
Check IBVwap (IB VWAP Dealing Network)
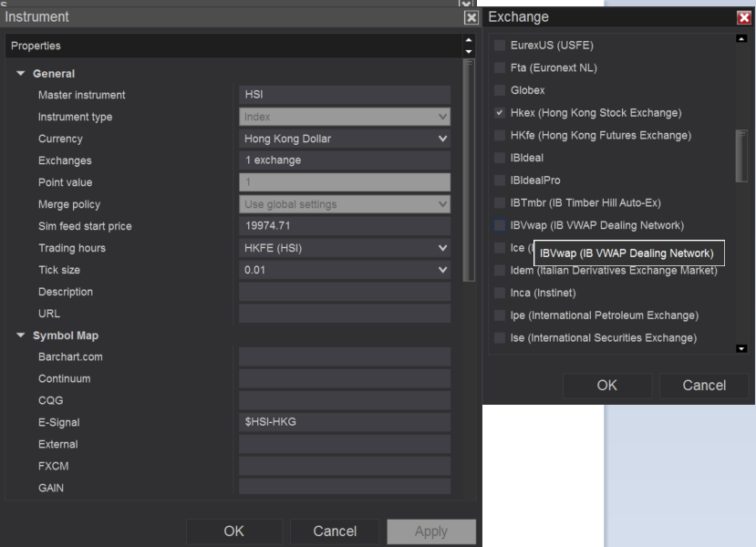pyautogui.click(x=500, y=225)
